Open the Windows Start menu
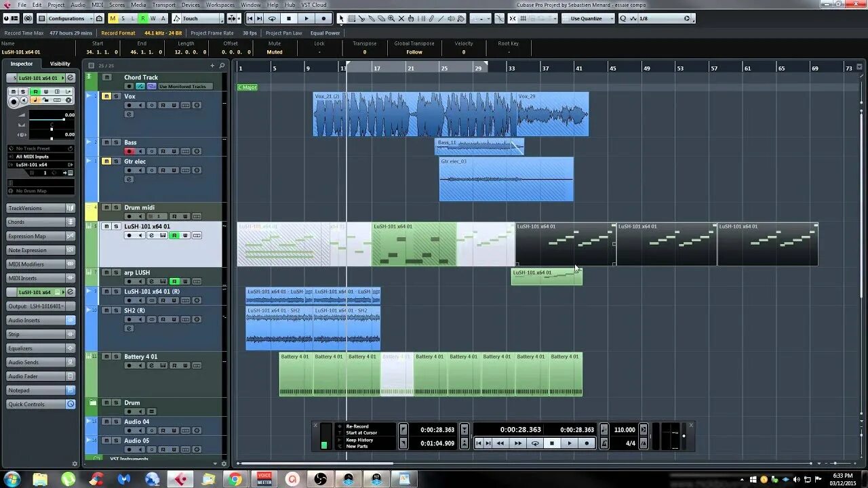 click(x=12, y=479)
